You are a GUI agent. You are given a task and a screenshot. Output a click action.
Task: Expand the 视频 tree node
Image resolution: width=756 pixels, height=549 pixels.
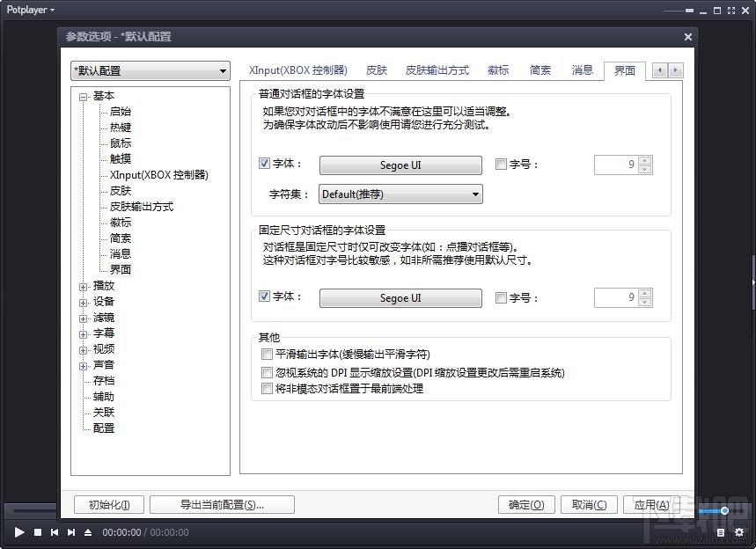coord(83,350)
